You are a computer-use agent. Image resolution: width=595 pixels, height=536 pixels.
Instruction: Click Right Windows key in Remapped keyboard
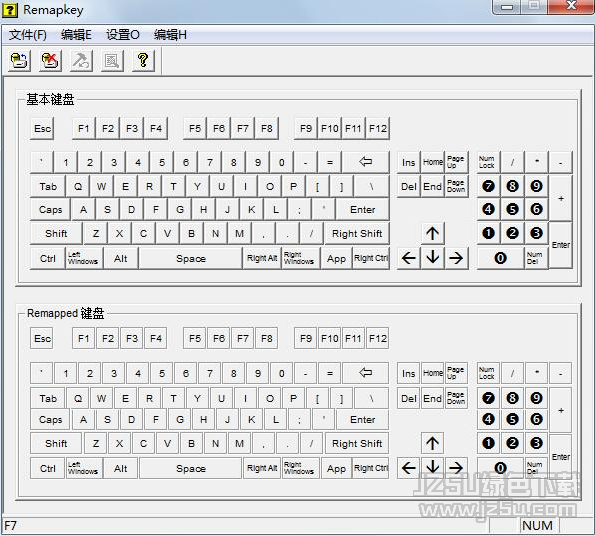click(x=300, y=468)
